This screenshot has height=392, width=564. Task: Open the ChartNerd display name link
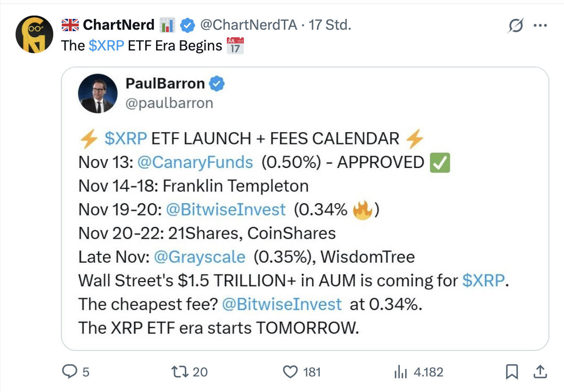pos(118,25)
